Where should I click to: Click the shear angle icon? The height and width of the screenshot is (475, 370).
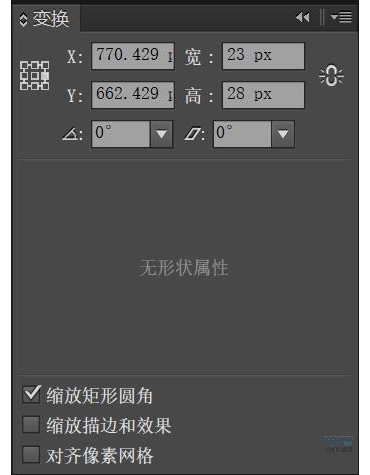(194, 134)
